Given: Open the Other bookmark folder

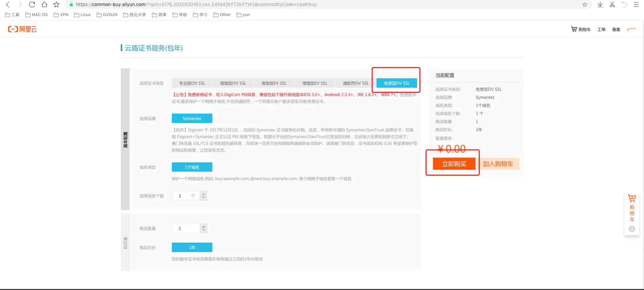Looking at the screenshot, I should 222,15.
